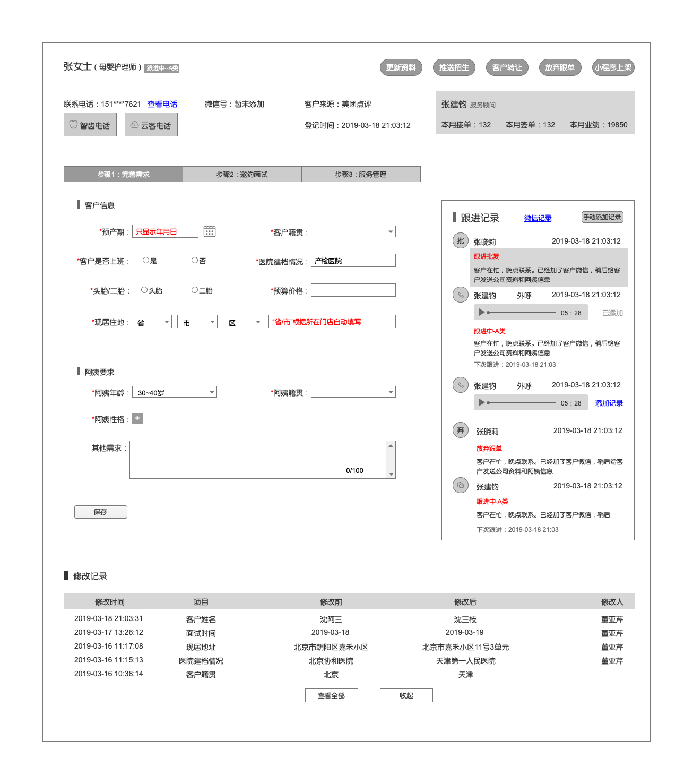Image resolution: width=693 pixels, height=784 pixels.
Task: Select 是 for 客户是否上班
Action: (x=146, y=260)
